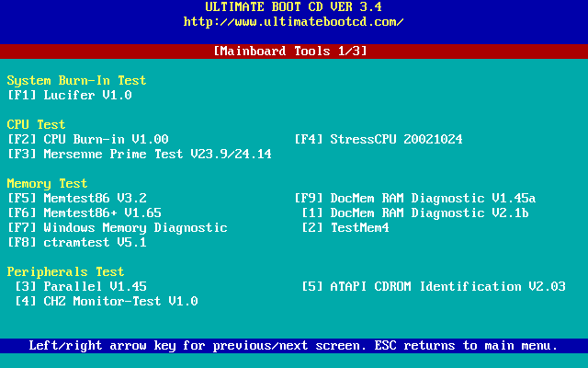Choose DocMem RAM Diagnostic V1.45a

click(415, 199)
